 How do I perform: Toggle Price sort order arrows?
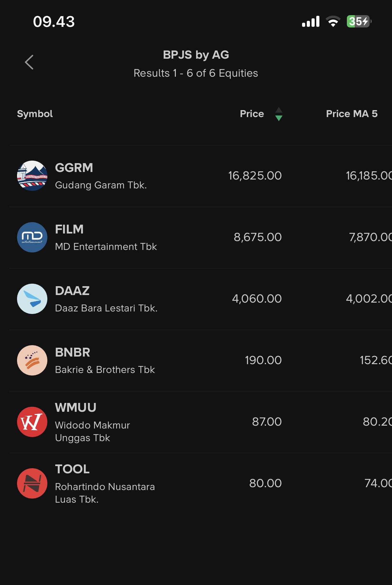pos(279,114)
